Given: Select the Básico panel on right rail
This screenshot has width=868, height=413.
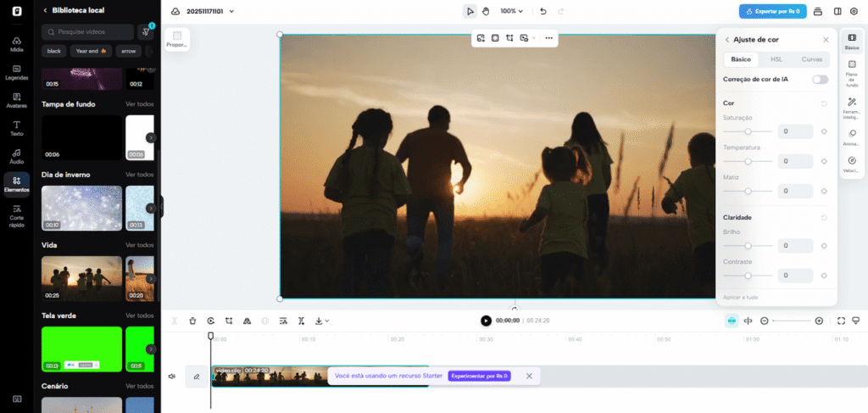Looking at the screenshot, I should [851, 42].
